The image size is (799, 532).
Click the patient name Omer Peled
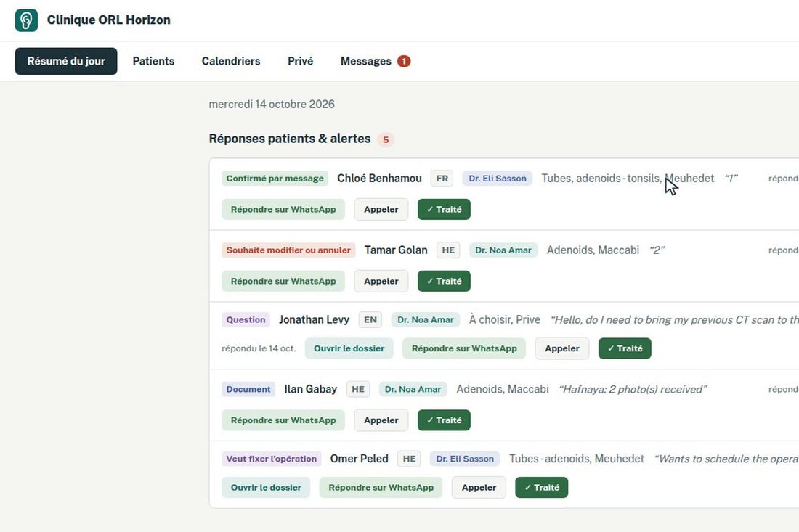click(x=360, y=459)
